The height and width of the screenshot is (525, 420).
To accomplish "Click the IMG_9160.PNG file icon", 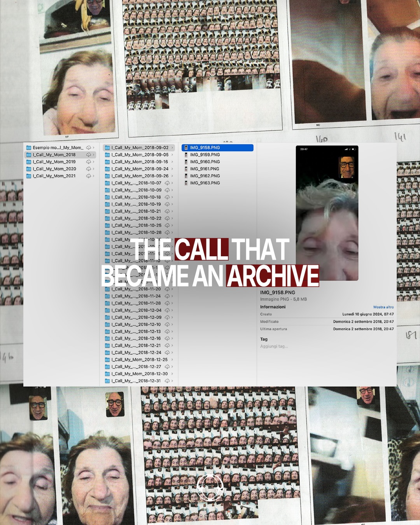I will click(x=186, y=162).
